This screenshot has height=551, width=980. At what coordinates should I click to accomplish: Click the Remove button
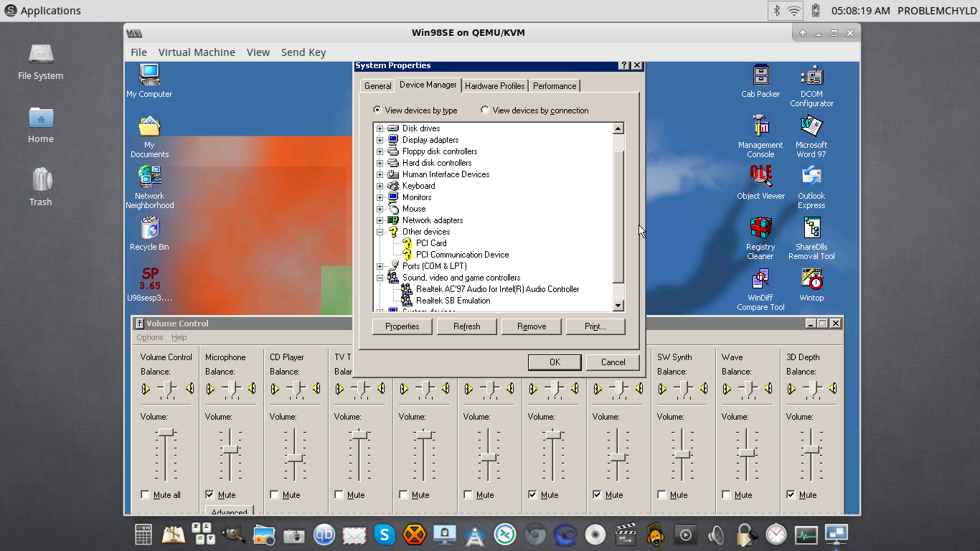(x=532, y=326)
